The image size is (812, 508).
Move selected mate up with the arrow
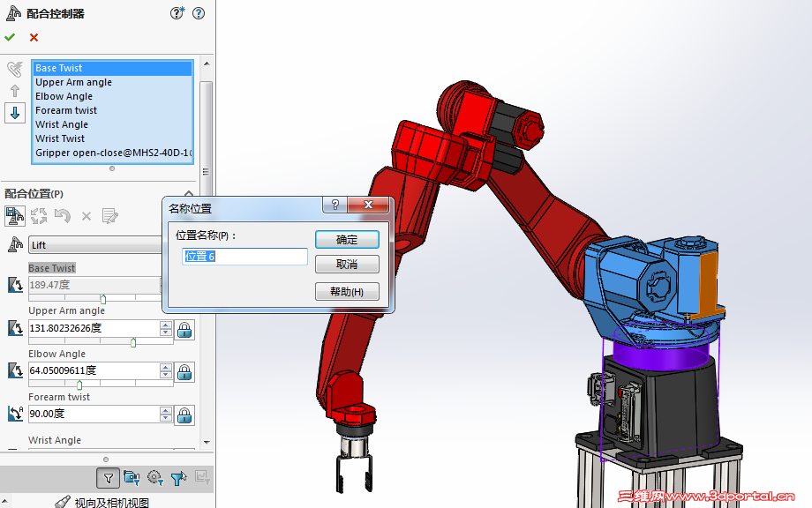coord(15,91)
